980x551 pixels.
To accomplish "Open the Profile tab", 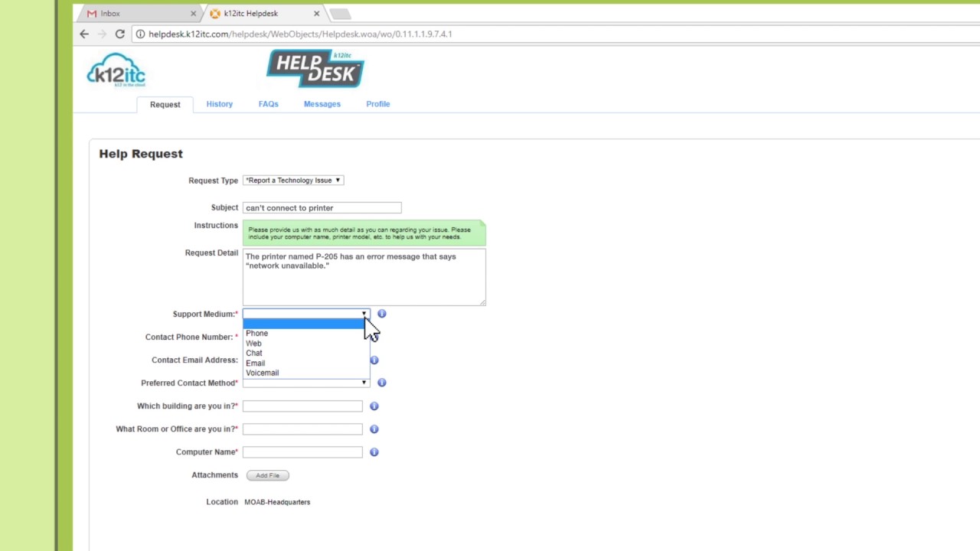I will (377, 104).
